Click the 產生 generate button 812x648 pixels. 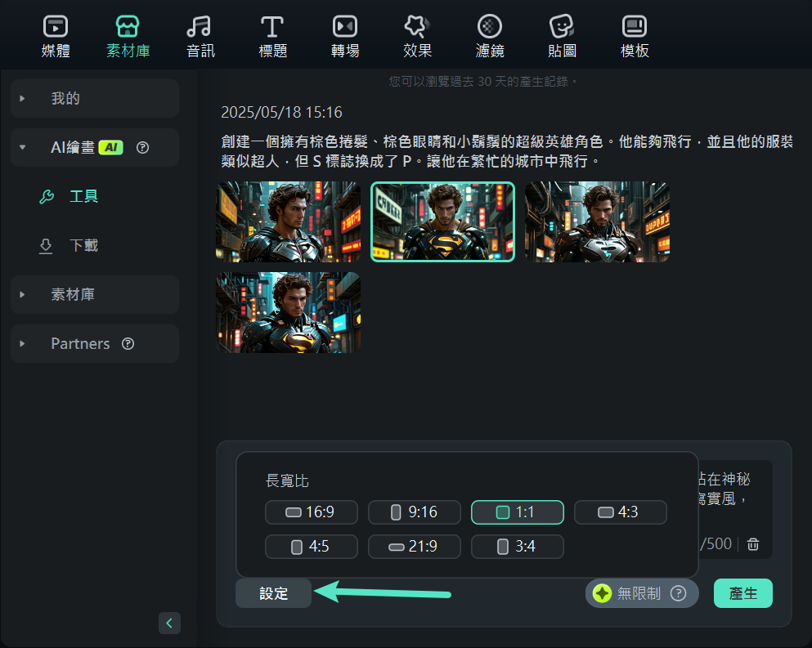(x=743, y=593)
